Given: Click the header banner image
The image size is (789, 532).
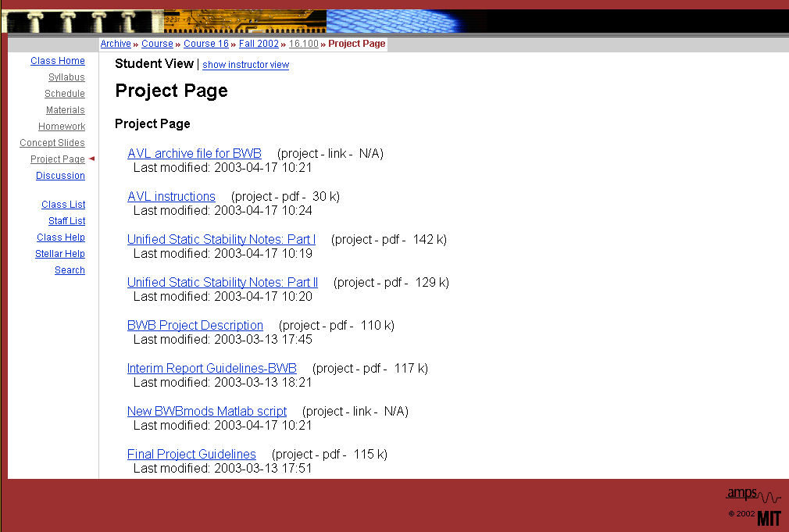Looking at the screenshot, I should coord(394,21).
